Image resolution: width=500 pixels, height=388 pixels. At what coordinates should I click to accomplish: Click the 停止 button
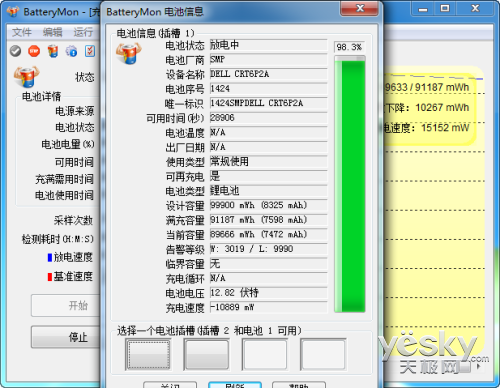tap(66, 337)
